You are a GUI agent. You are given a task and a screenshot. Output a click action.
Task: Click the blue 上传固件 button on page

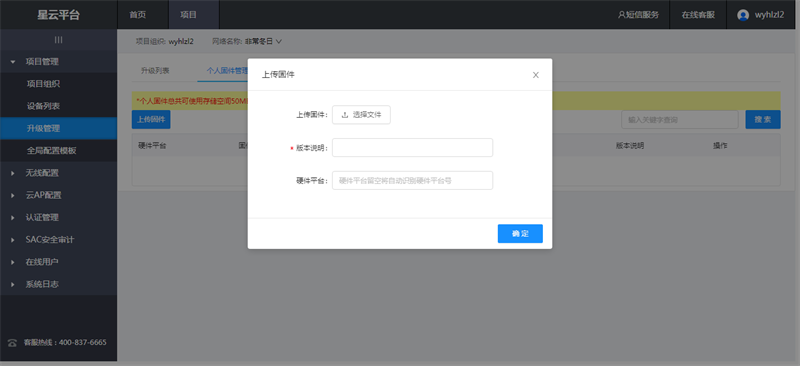(x=151, y=119)
